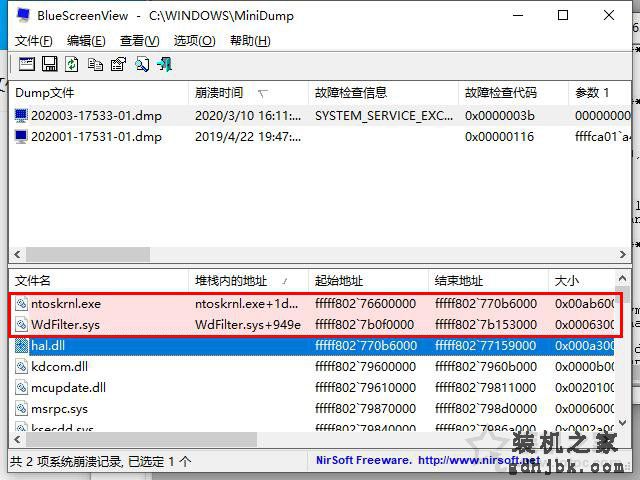Click upper pane scroll right arrow
This screenshot has width=640, height=480.
(622, 254)
